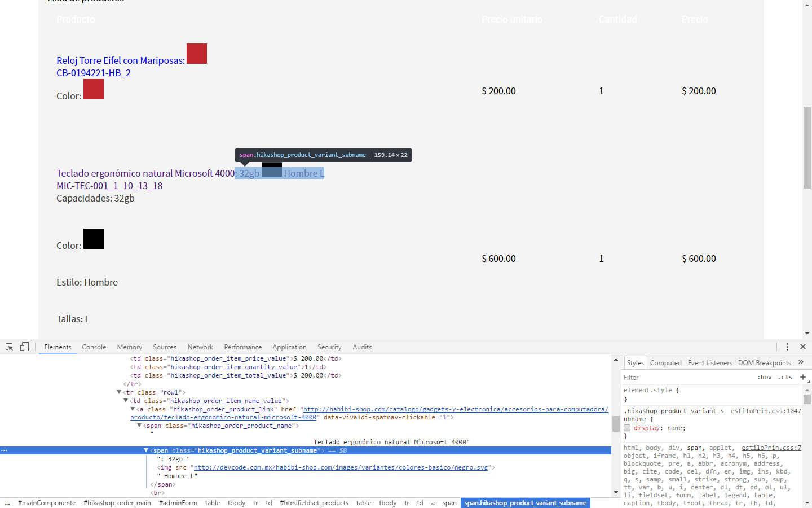Switch to the Elements tab
The height and width of the screenshot is (508, 812).
[x=58, y=347]
